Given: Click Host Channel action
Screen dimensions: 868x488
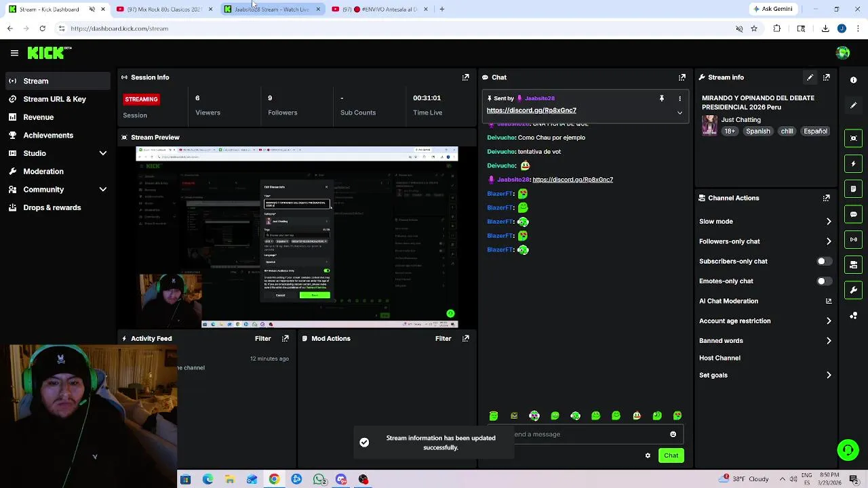Looking at the screenshot, I should (719, 358).
